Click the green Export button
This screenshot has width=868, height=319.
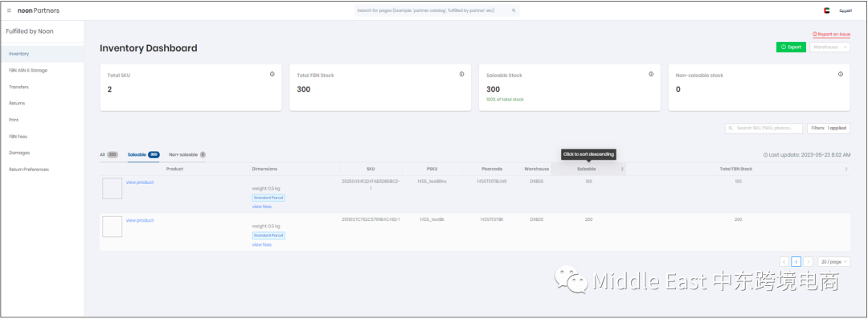click(x=791, y=47)
